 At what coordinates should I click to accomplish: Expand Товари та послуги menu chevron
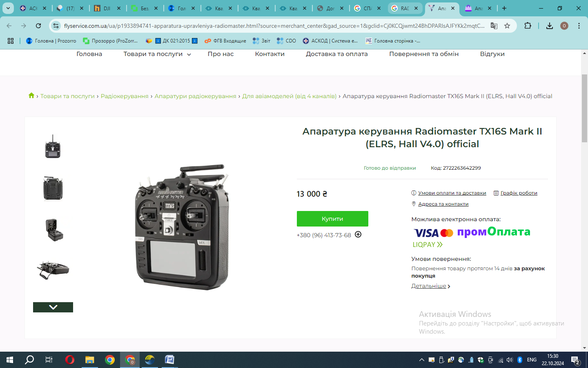[x=189, y=54]
